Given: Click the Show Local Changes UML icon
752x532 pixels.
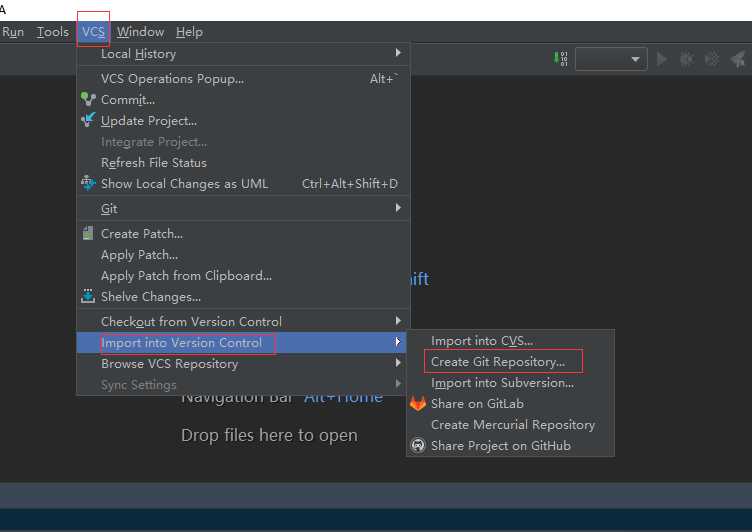Looking at the screenshot, I should (x=88, y=183).
